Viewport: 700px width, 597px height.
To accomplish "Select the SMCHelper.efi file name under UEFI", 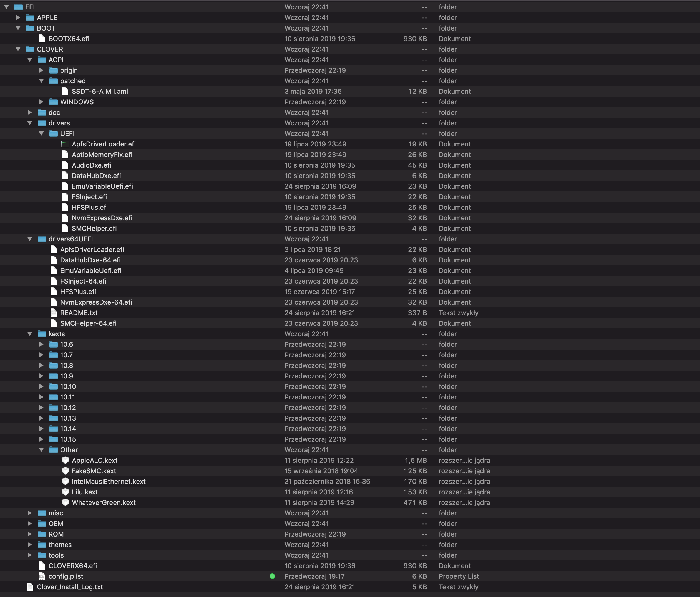I will 94,228.
